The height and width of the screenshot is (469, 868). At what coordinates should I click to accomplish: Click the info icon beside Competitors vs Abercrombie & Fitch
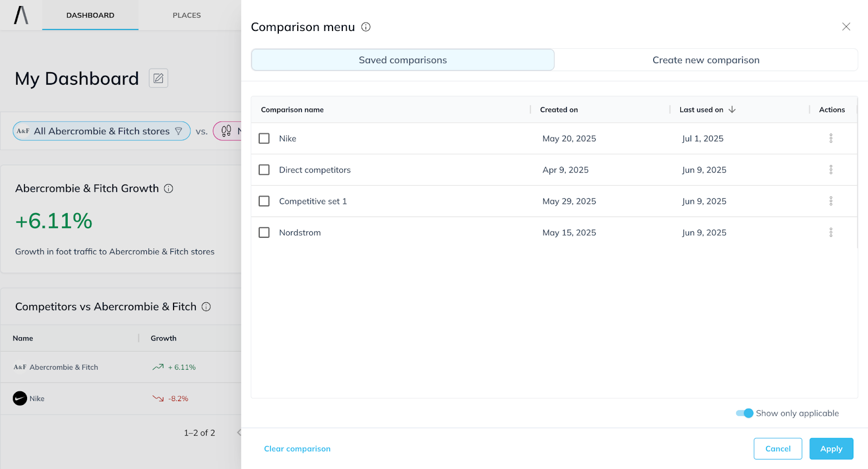[x=206, y=307]
